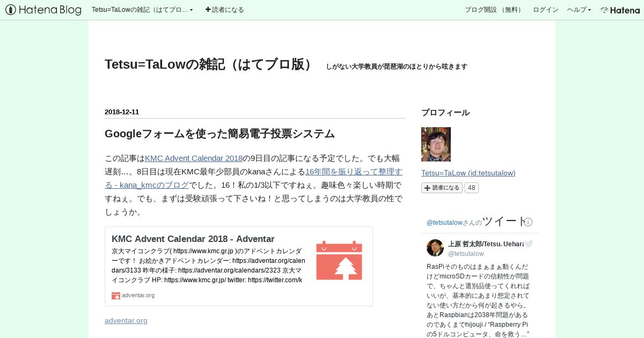Open the @tetsutalow link in the tweets header
The width and height of the screenshot is (644, 338).
coord(444,223)
